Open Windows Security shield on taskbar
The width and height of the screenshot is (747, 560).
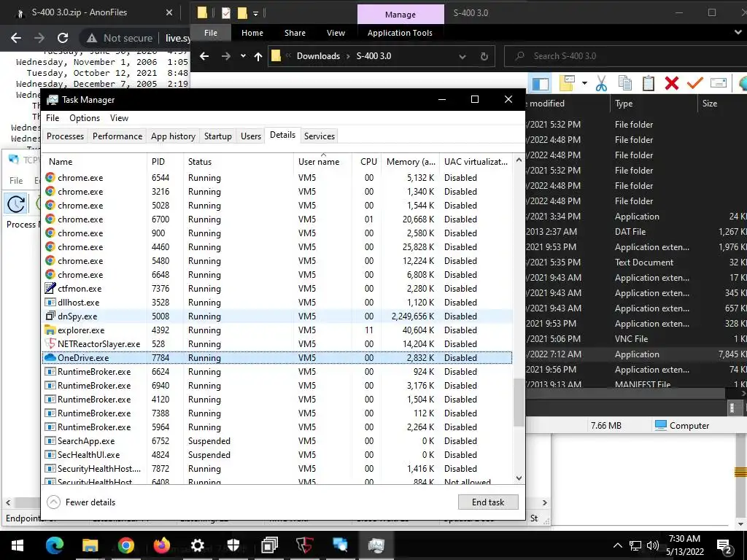pyautogui.click(x=233, y=545)
